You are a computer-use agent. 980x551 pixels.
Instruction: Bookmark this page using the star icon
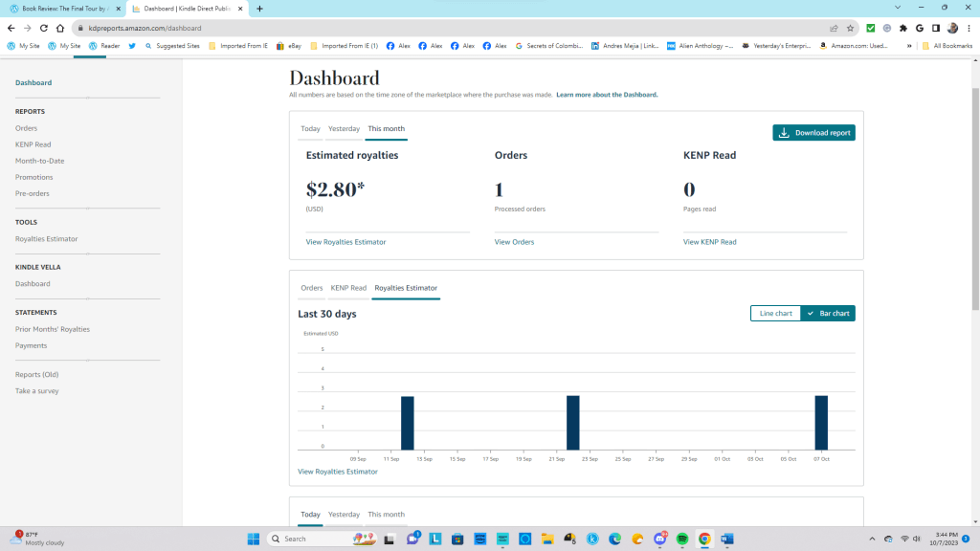tap(850, 28)
